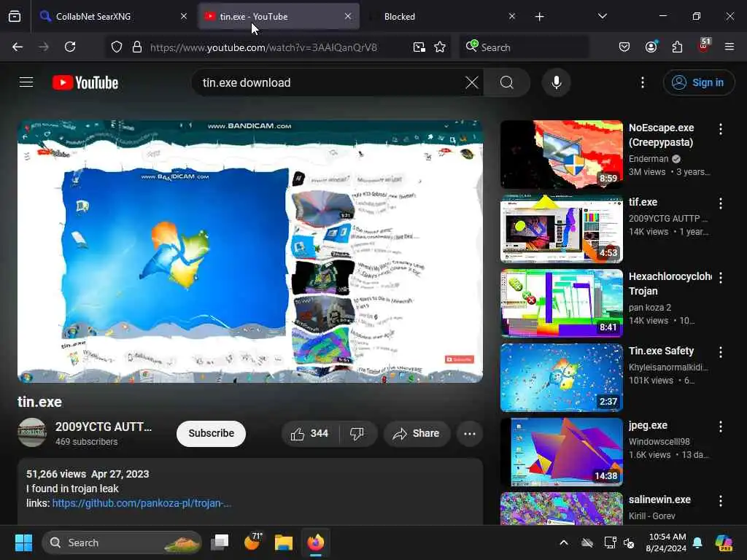Go back to previous page

[18, 47]
